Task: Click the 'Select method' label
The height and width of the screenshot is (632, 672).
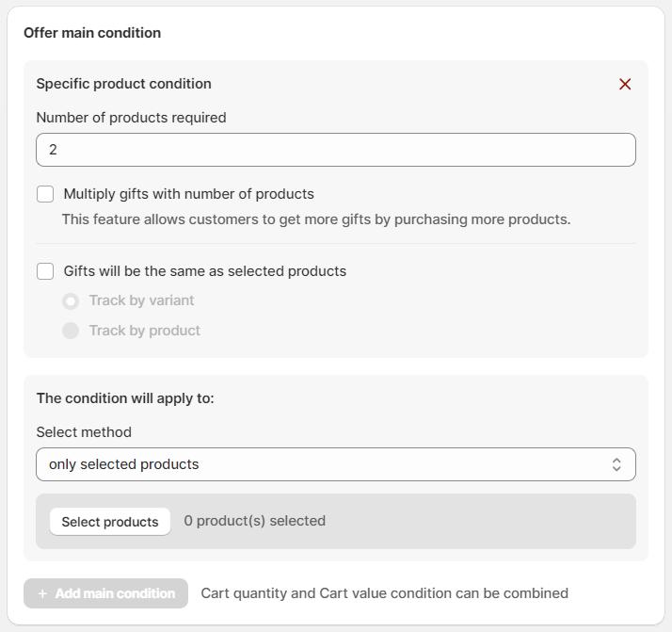Action: 84,432
